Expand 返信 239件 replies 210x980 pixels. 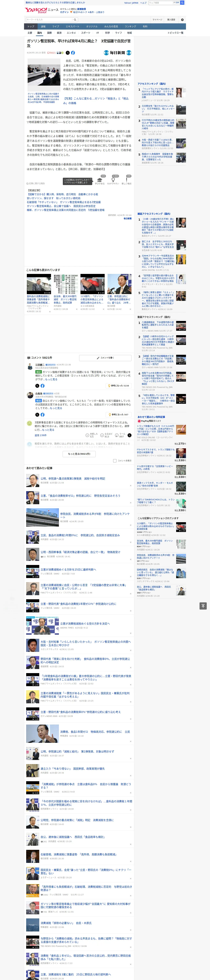pyautogui.click(x=40, y=435)
